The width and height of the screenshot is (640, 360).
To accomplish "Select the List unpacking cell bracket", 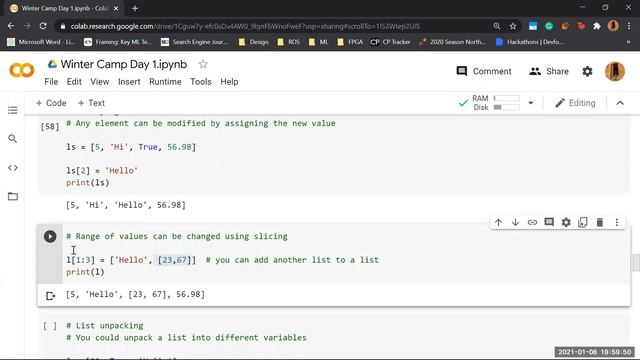I will click(x=50, y=326).
